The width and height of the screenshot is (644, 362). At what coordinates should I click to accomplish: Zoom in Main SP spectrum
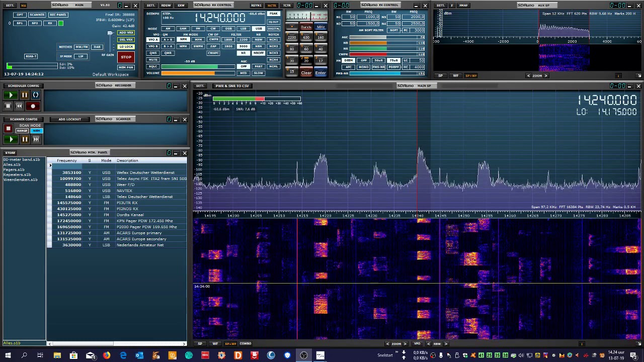coord(405,344)
